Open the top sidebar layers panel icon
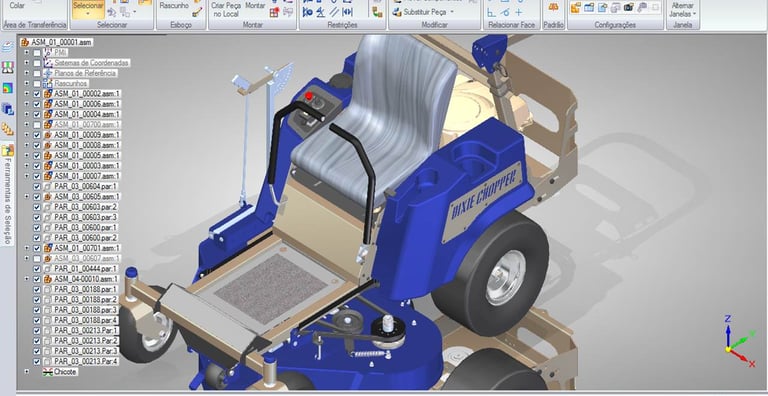768x396 pixels. (x=8, y=47)
